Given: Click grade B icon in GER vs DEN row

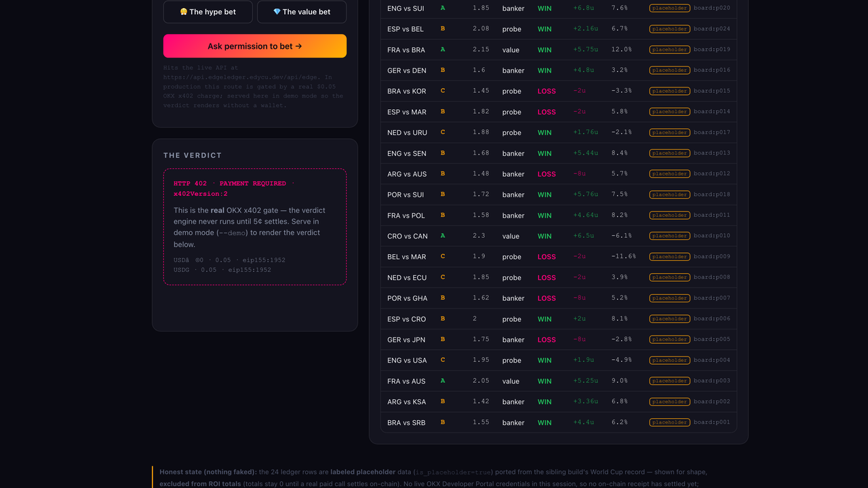Looking at the screenshot, I should pyautogui.click(x=443, y=70).
